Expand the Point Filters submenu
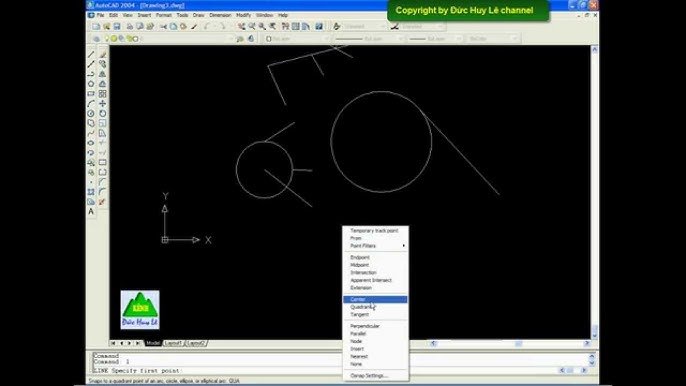 (x=375, y=246)
